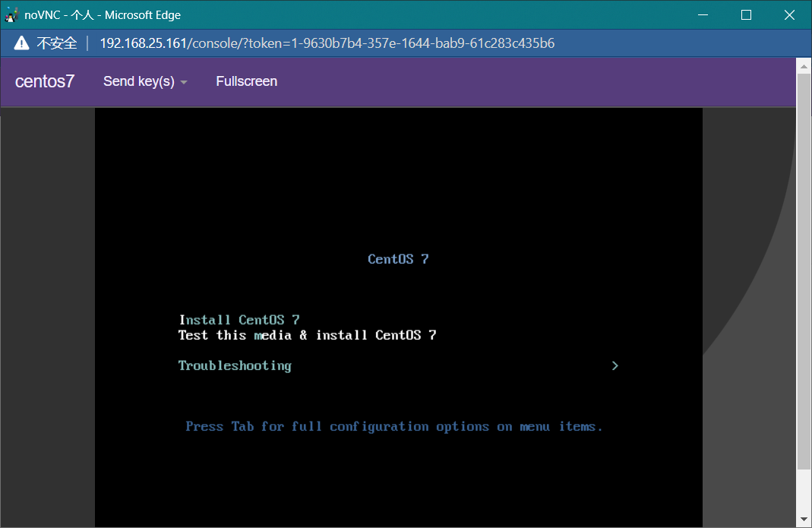Close the noVNC Edge window
Image resolution: width=812 pixels, height=528 pixels.
click(x=789, y=15)
